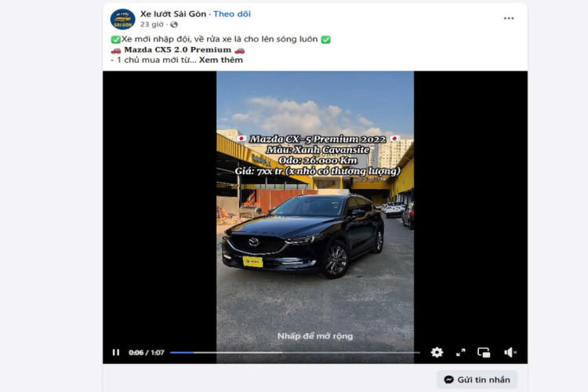Click the 0:06 / 1:07 time display
The width and height of the screenshot is (588, 392).
pos(147,353)
